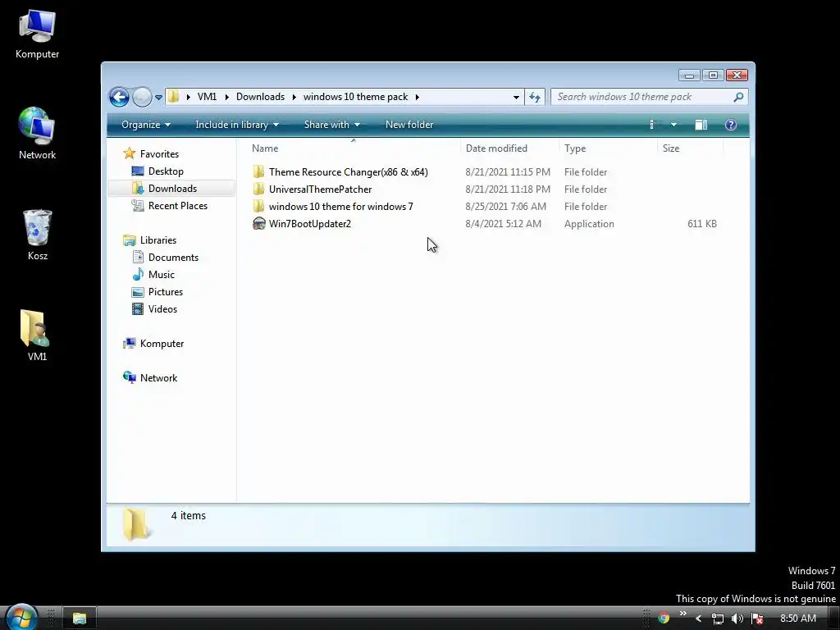Open recent pages dropdown beside navigation arrows
840x630 pixels.
(158, 98)
